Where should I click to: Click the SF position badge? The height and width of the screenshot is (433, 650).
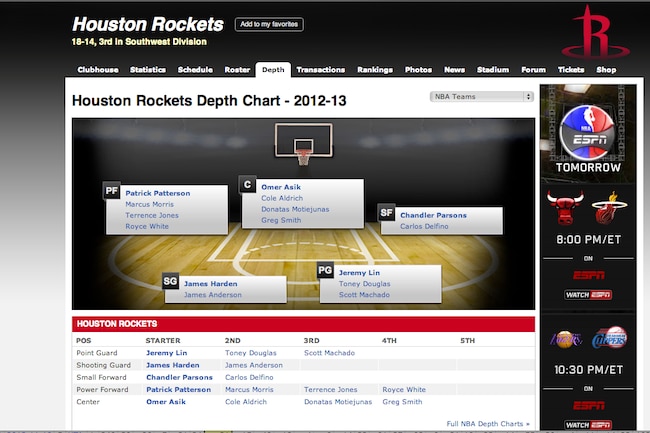[x=386, y=213]
